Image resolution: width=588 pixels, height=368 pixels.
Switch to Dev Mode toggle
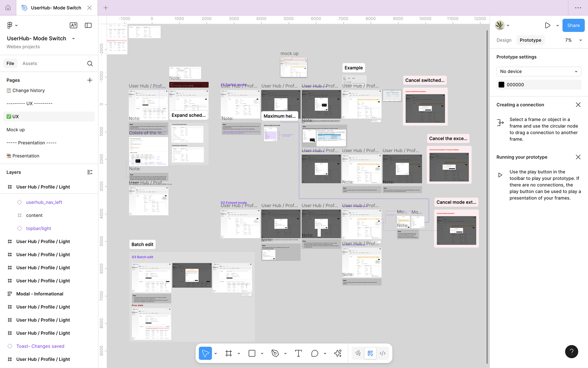pyautogui.click(x=383, y=353)
